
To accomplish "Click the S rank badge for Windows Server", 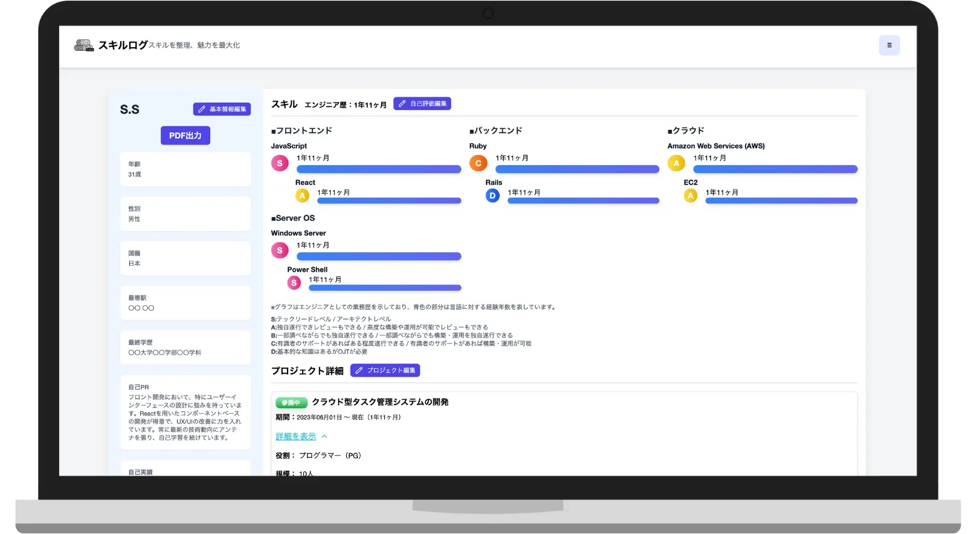I will coord(280,250).
